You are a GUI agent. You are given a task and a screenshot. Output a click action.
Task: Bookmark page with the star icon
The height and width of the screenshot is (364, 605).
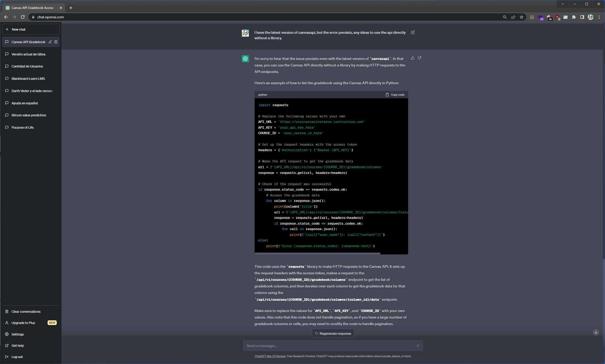click(x=522, y=17)
